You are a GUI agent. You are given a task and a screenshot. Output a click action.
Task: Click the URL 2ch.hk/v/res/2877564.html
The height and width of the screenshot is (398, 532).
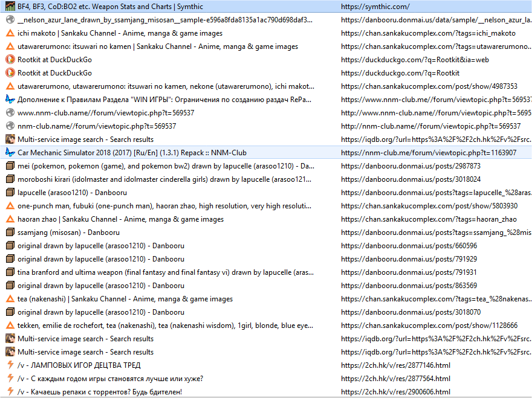click(x=395, y=378)
